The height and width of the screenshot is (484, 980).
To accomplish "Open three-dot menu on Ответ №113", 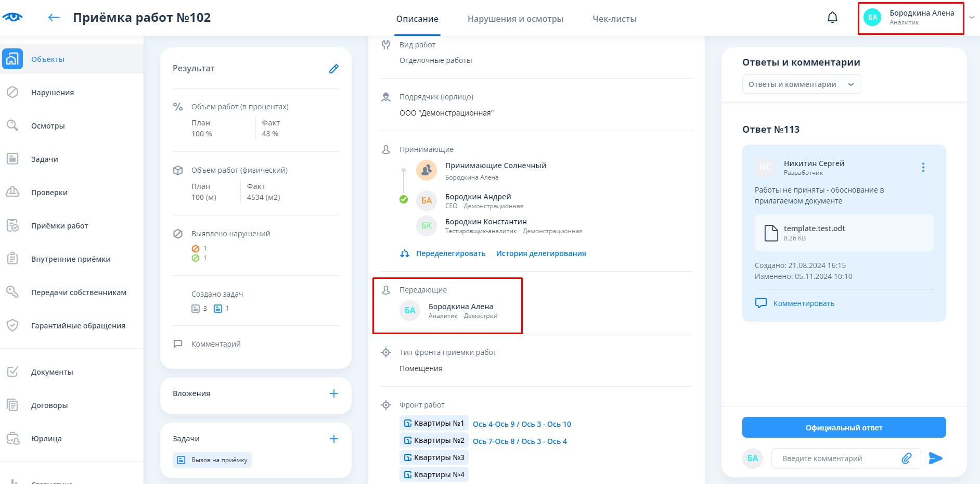I will (923, 167).
